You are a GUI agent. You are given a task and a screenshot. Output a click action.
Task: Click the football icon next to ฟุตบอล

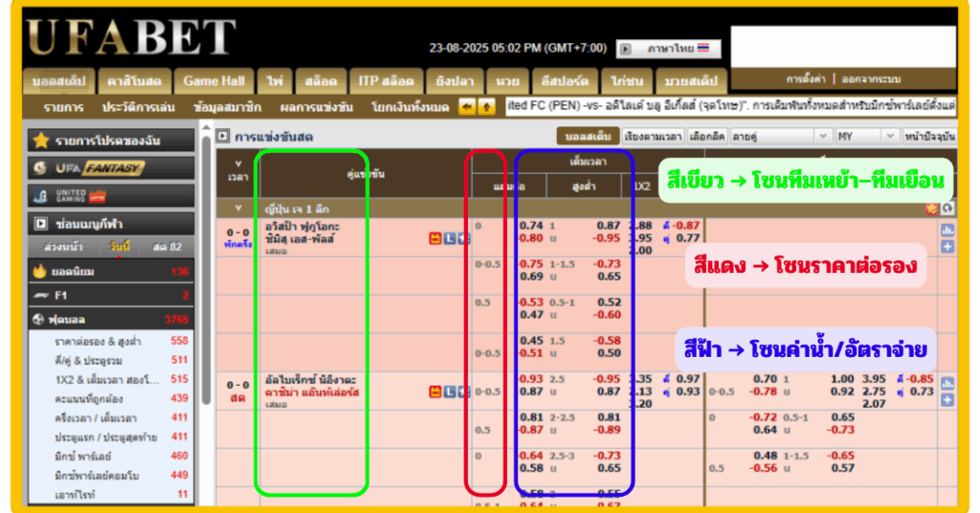pyautogui.click(x=38, y=320)
